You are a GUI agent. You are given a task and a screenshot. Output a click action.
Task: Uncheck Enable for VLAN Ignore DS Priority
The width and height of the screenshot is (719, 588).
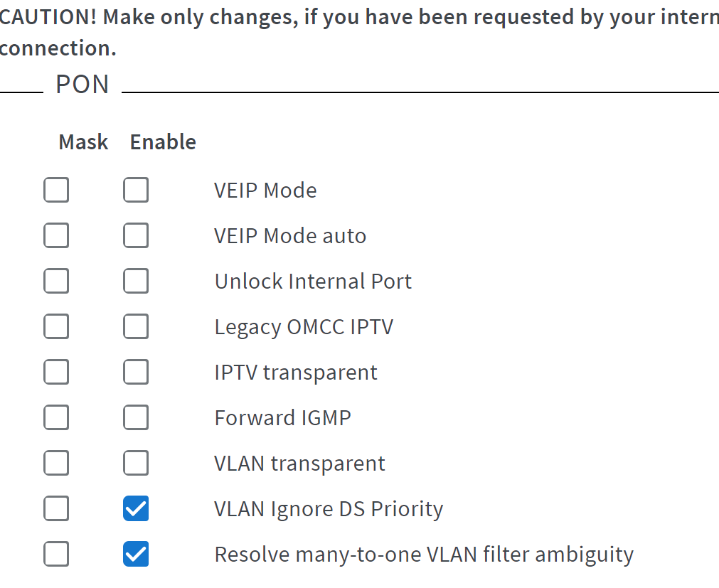click(136, 508)
